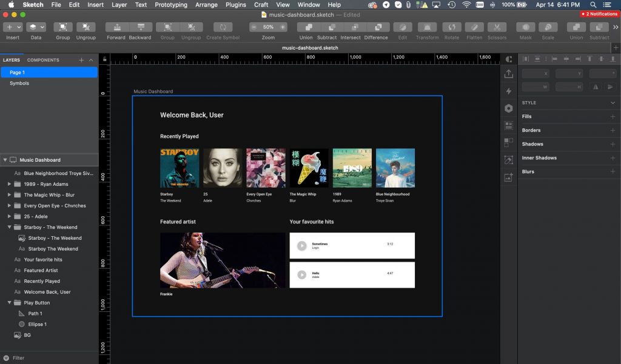Select the Symbols page
This screenshot has height=364, width=621.
tap(49, 83)
